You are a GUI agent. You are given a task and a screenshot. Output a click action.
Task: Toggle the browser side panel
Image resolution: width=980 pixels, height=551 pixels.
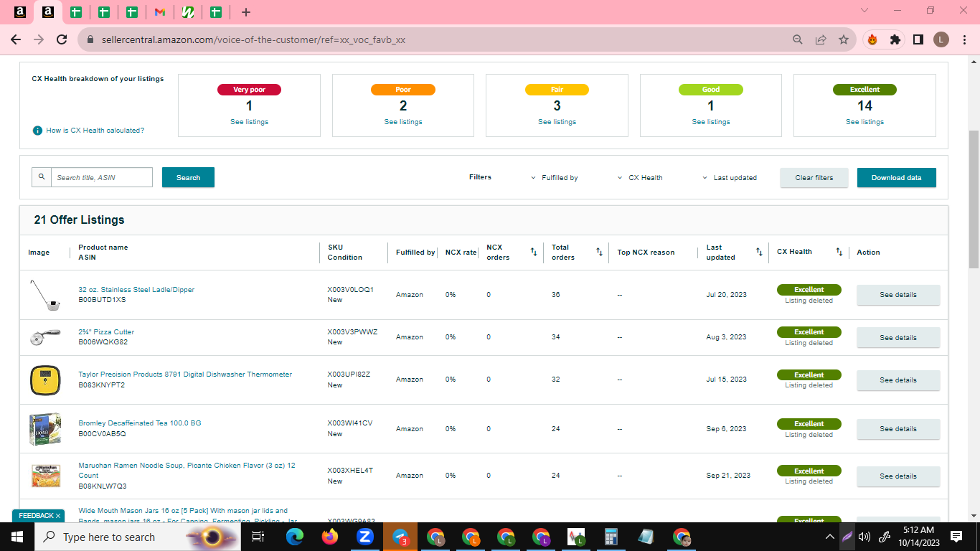[x=918, y=39]
